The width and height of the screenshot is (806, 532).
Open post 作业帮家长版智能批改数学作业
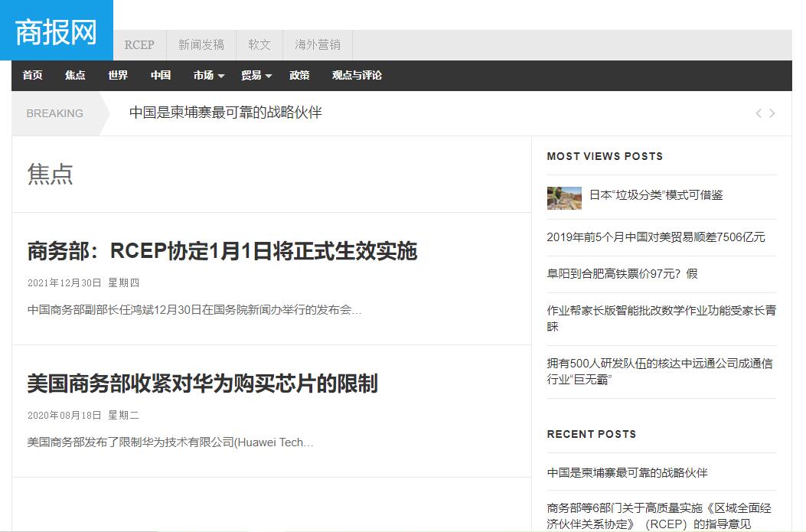pos(661,318)
